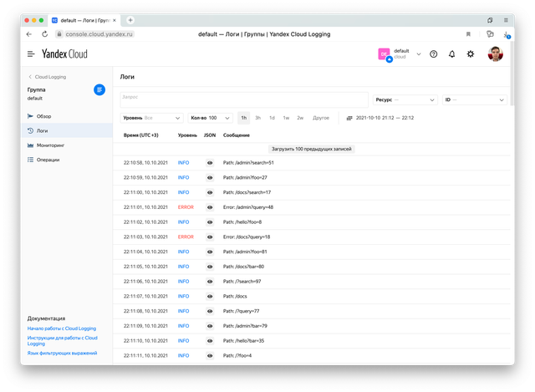This screenshot has height=392, width=535.
Task: Click Загрузить 100 предыдущих записей button
Action: pyautogui.click(x=312, y=148)
